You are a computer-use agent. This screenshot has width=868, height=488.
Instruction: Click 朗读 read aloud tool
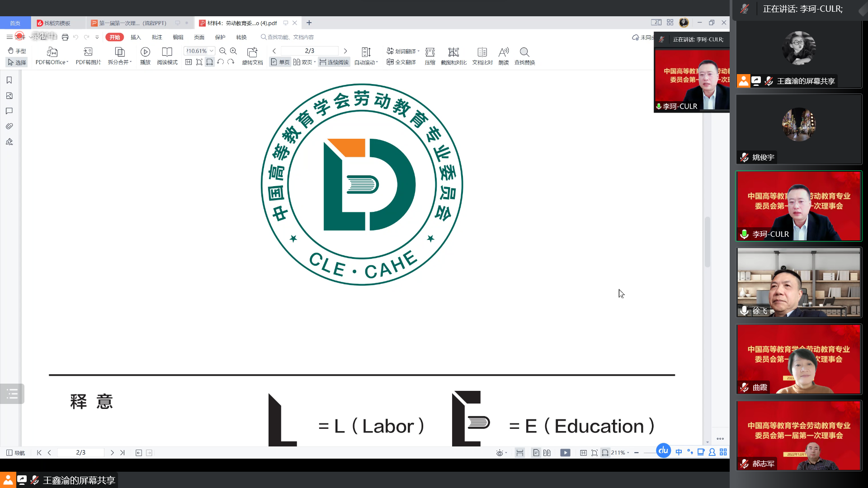tap(504, 56)
